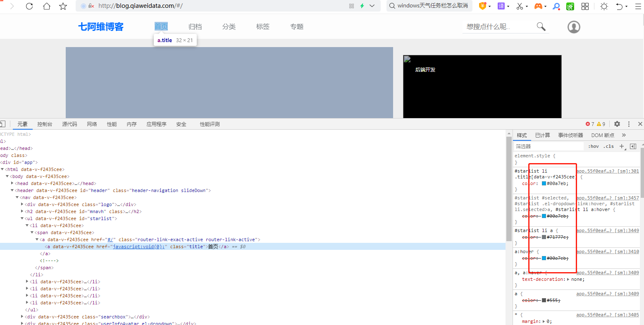Switch to the 控制台 DevTools tab

pyautogui.click(x=45, y=124)
